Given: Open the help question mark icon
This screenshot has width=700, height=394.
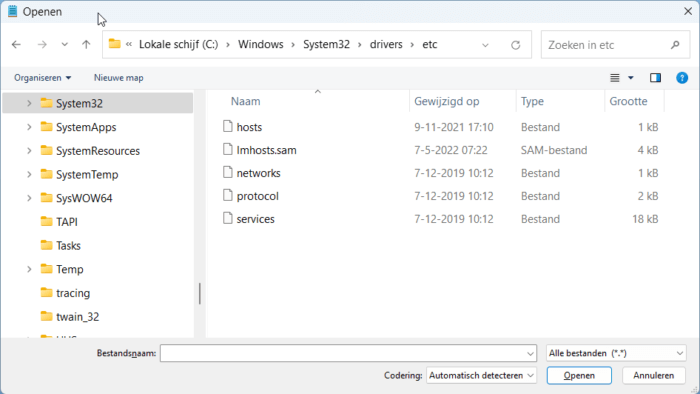Looking at the screenshot, I should coord(682,78).
